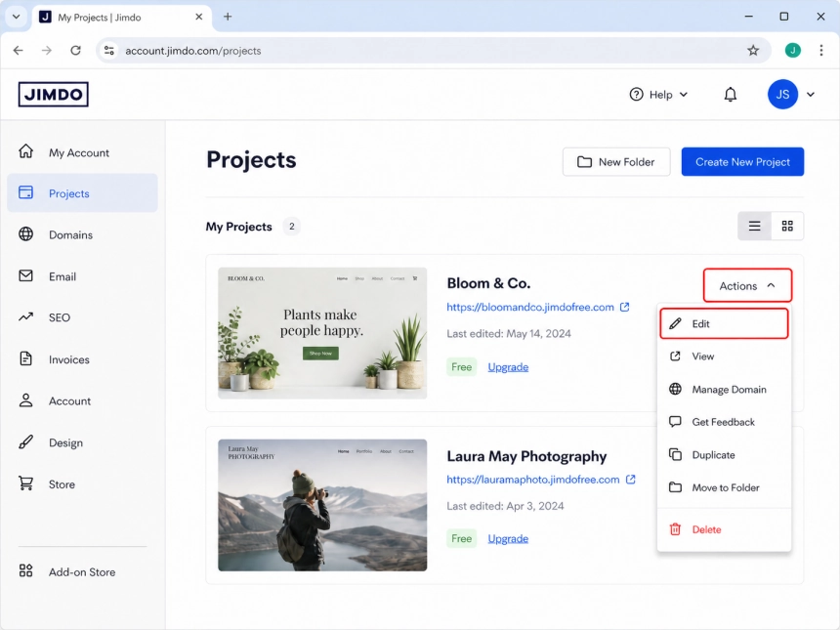Screen dimensions: 840x630
Task: Reload the browser page
Action: click(75, 51)
